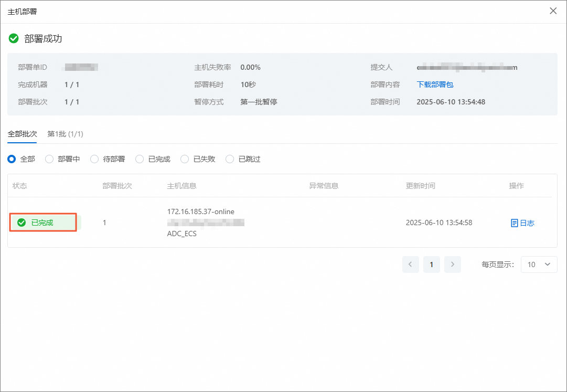This screenshot has height=392, width=567.
Task: Click the 提交人 label
Action: tap(381, 67)
